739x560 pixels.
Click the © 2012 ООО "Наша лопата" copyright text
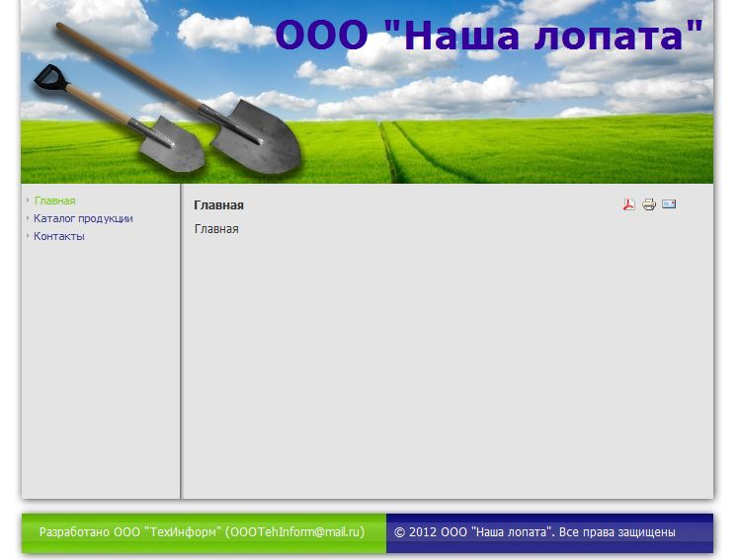tap(534, 532)
